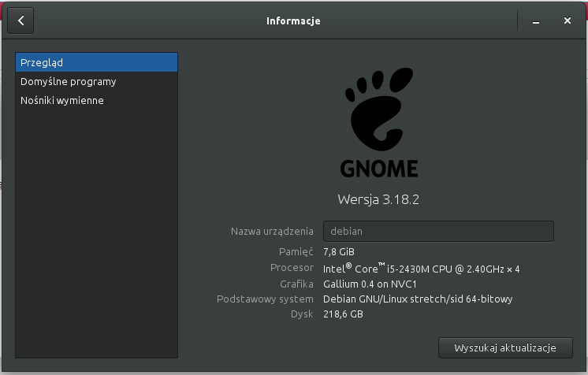Click the Pamięć label
The width and height of the screenshot is (588, 375).
(x=296, y=251)
